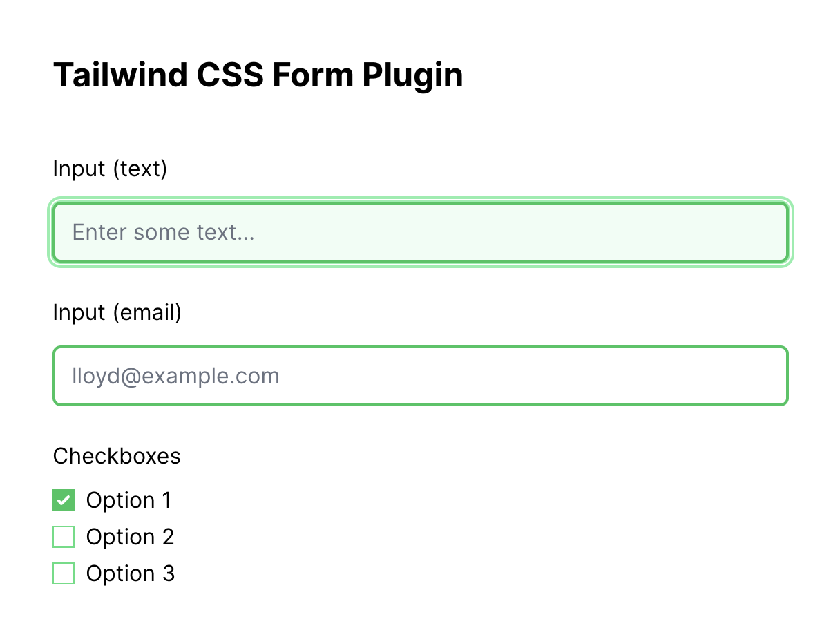Tick the Option 3 checkbox
This screenshot has width=840, height=637.
coord(64,573)
